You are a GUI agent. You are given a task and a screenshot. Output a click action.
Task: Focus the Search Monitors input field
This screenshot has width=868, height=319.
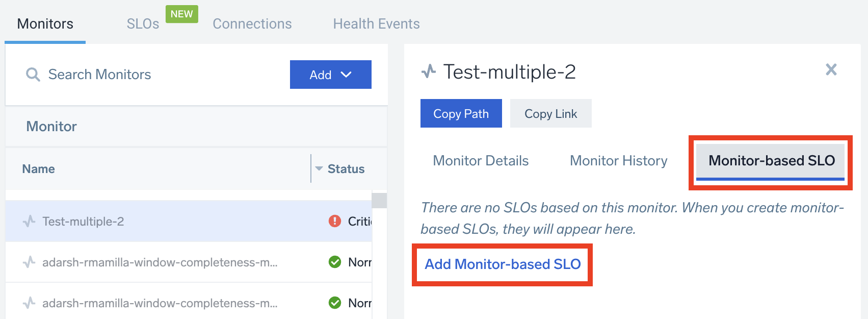coord(153,75)
